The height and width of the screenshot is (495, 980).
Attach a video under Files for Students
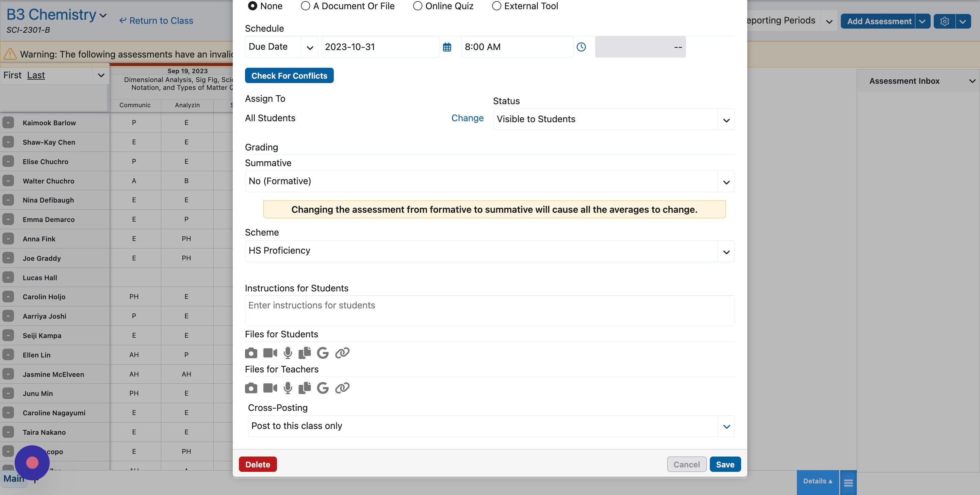271,353
